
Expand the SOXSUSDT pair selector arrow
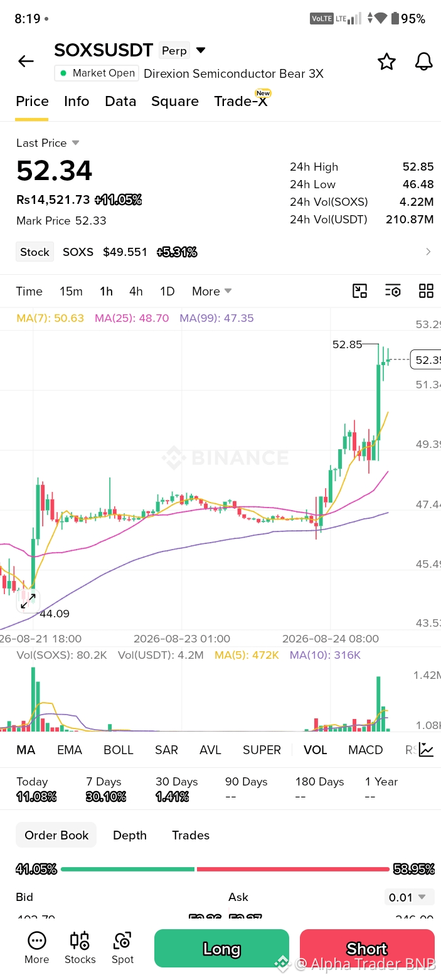(201, 50)
